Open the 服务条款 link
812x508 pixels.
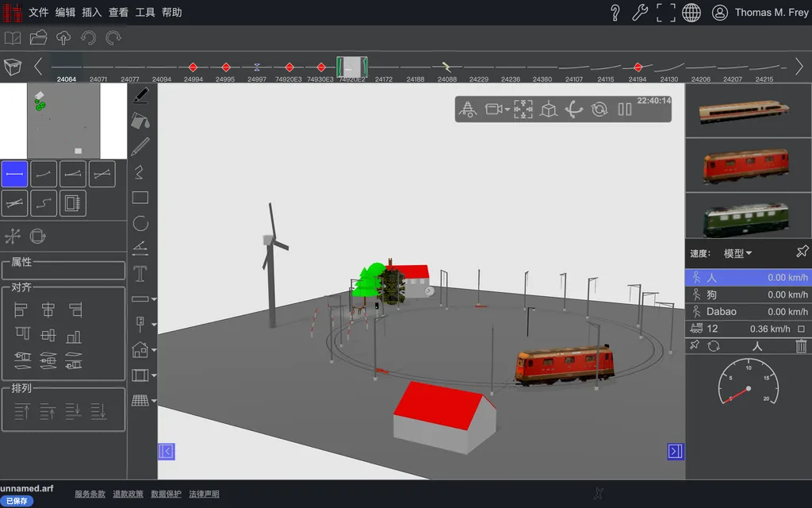90,494
